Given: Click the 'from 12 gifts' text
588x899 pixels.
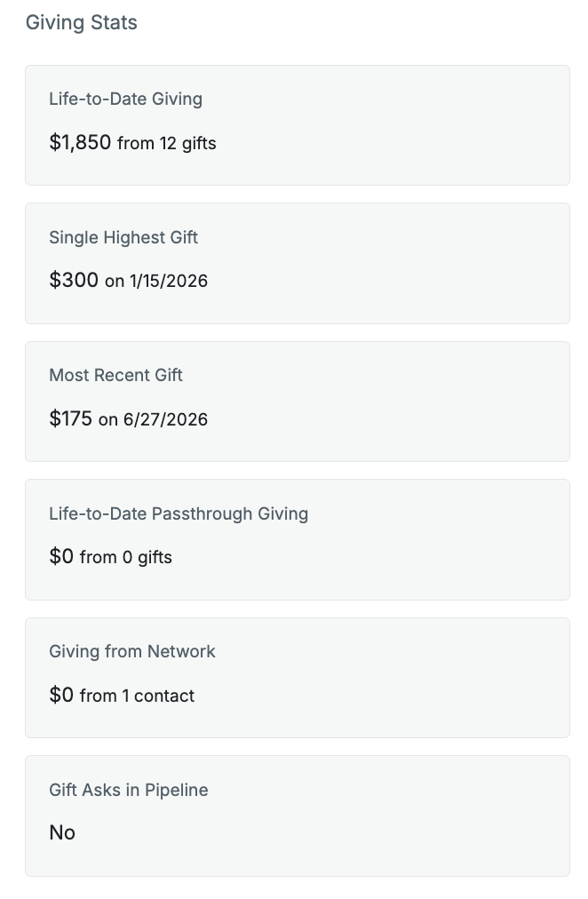Looking at the screenshot, I should coord(167,143).
